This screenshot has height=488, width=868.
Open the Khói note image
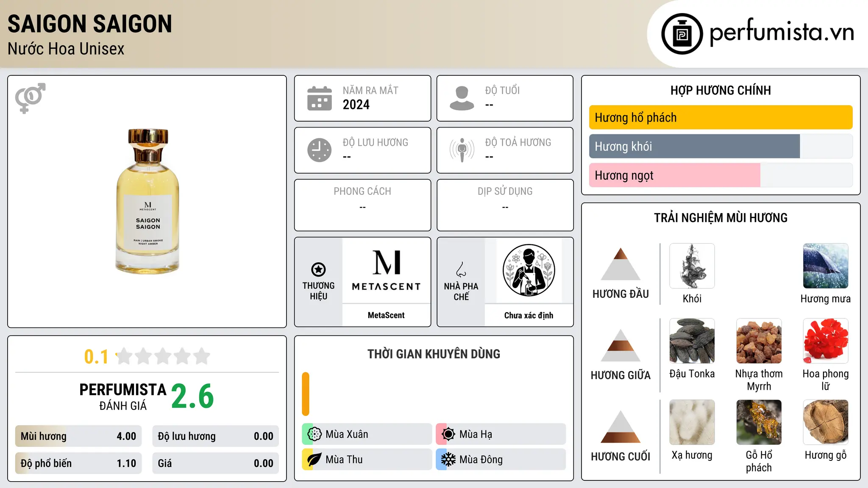coord(692,266)
